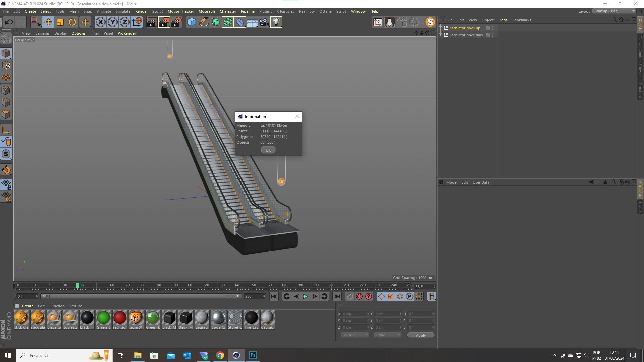Screen dimensions: 644x362
Task: Open Object Manager Tags menu
Action: tap(503, 20)
